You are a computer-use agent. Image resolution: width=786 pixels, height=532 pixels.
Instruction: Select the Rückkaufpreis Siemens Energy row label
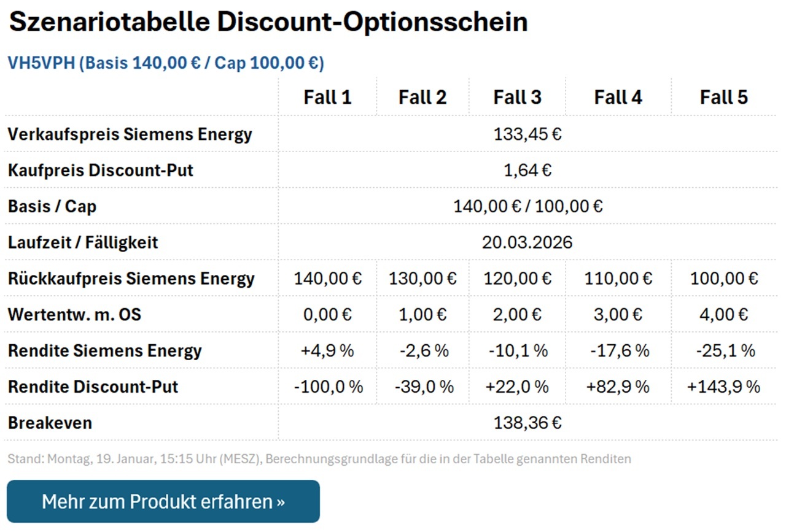pyautogui.click(x=131, y=278)
